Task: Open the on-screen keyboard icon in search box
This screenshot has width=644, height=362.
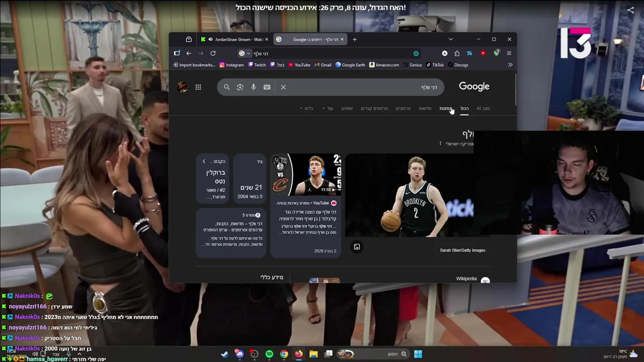Action: pyautogui.click(x=267, y=87)
